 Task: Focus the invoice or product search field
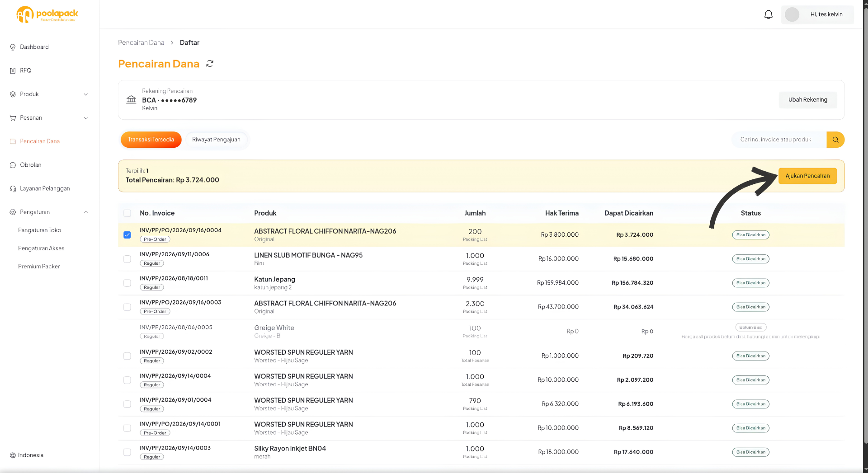tap(779, 140)
